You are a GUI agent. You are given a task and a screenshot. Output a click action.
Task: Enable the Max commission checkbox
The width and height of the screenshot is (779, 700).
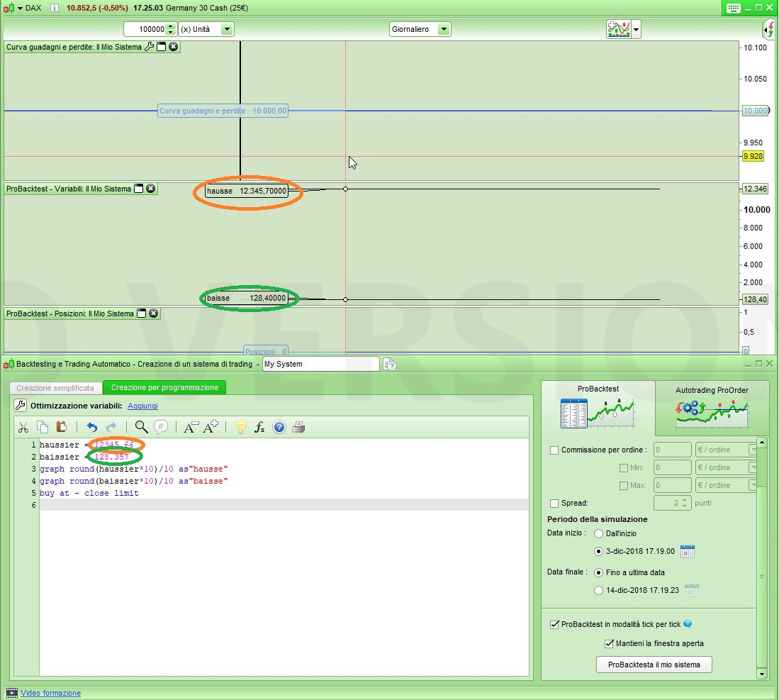pos(624,486)
